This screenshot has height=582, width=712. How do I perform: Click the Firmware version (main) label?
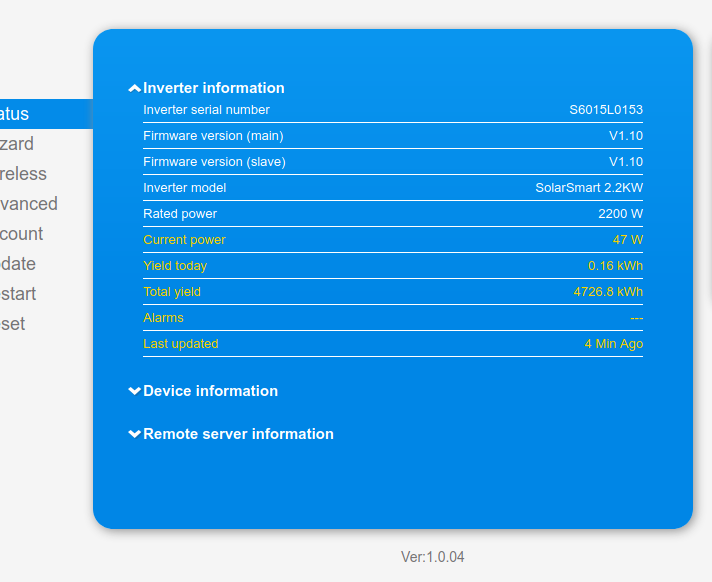(213, 136)
